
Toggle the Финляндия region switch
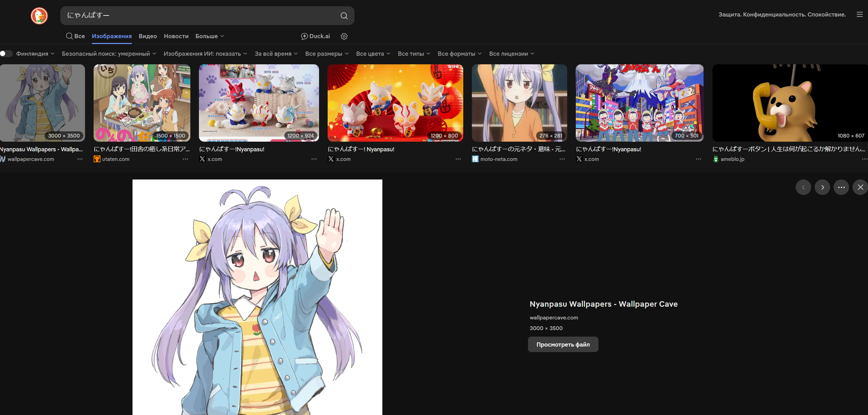pyautogui.click(x=6, y=54)
